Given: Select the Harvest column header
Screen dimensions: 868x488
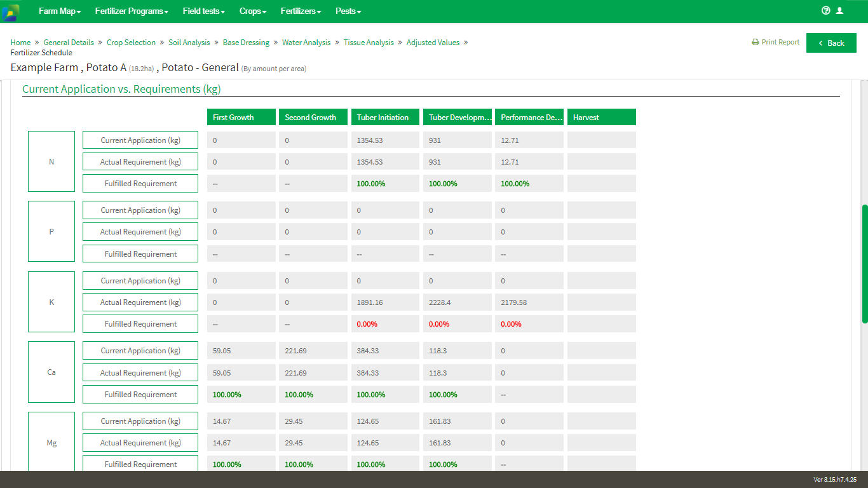Looking at the screenshot, I should coord(601,117).
